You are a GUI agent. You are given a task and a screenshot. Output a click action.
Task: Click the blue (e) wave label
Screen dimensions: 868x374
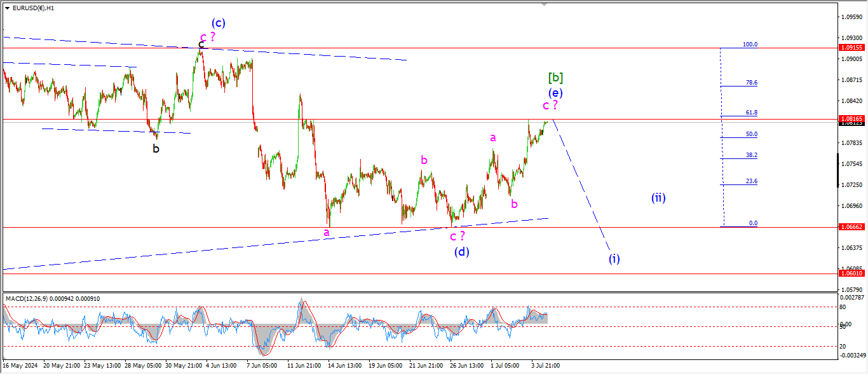(x=555, y=92)
